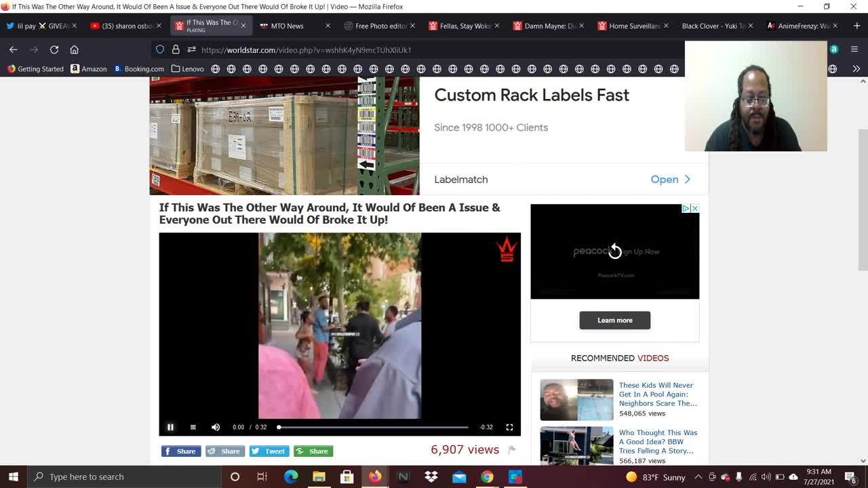Close the playing WorldStar video tab
The height and width of the screenshot is (488, 868).
coord(243,26)
